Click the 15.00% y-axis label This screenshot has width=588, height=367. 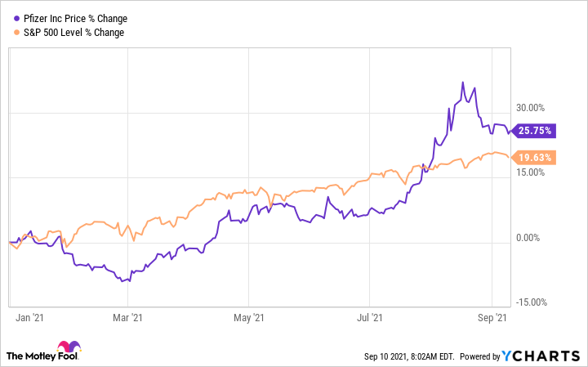530,172
